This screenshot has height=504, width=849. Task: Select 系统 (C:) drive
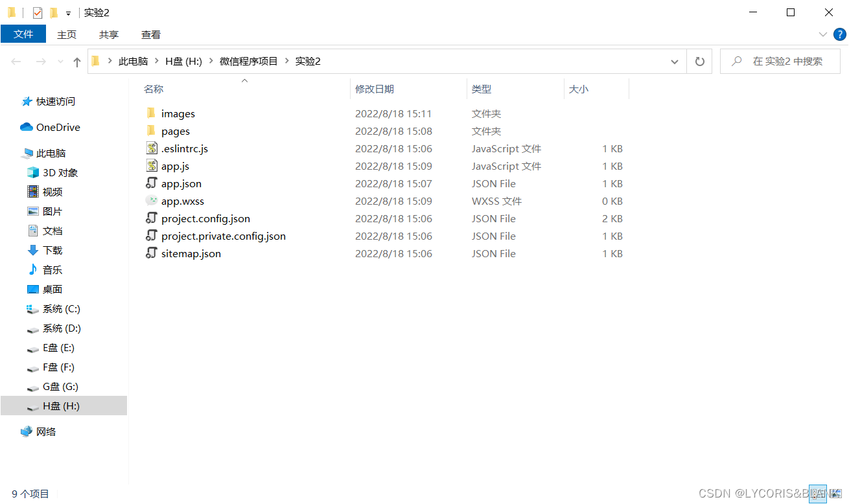point(54,308)
